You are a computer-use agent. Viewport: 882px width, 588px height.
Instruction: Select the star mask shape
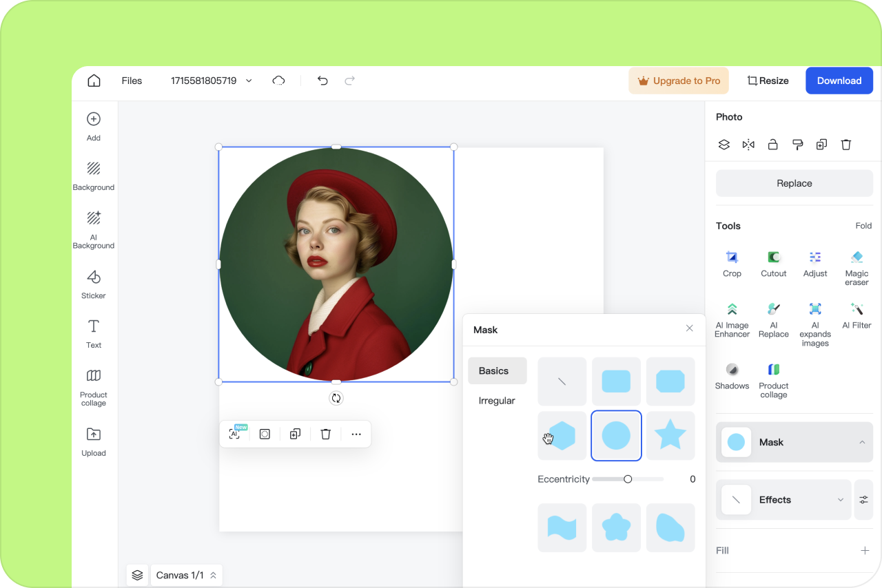click(x=670, y=436)
